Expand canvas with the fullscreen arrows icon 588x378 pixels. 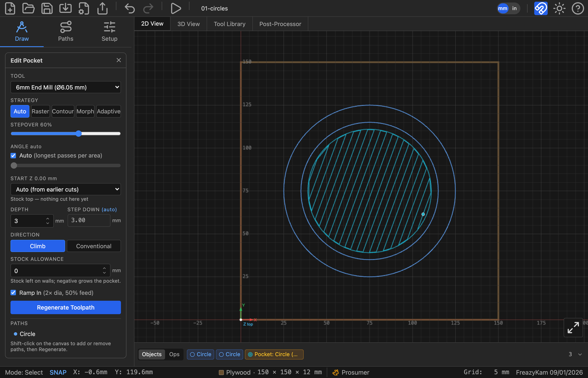tap(573, 327)
